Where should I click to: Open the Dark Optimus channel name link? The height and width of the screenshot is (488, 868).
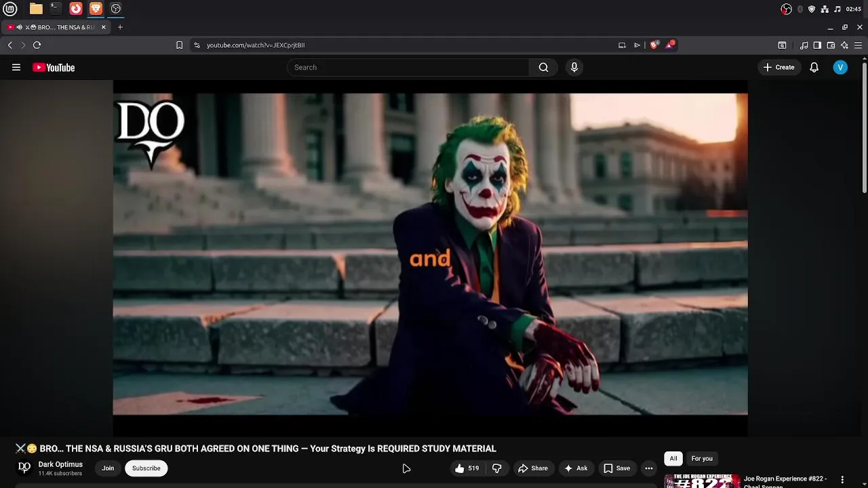(x=60, y=464)
